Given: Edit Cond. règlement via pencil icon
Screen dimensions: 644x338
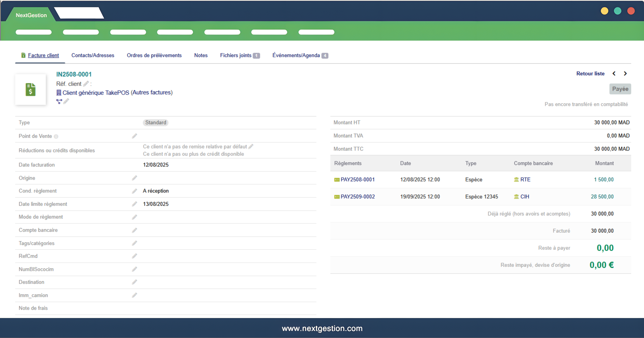Looking at the screenshot, I should tap(134, 191).
